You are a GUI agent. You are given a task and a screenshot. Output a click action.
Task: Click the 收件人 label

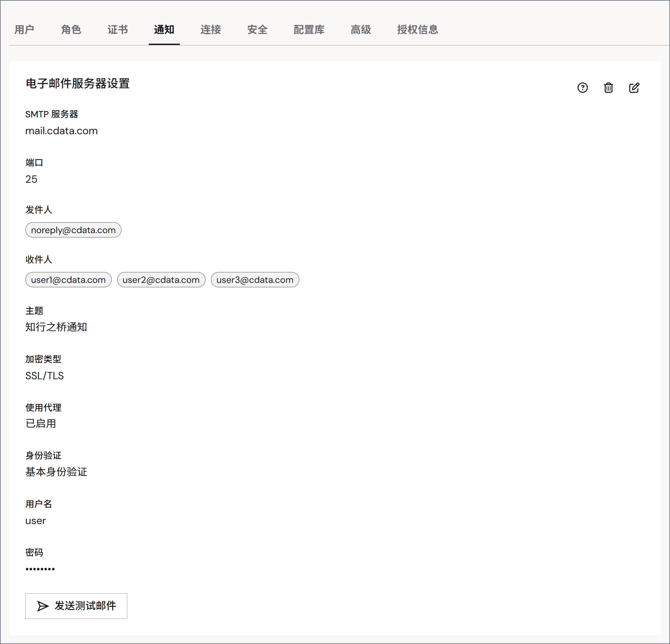[x=38, y=260]
